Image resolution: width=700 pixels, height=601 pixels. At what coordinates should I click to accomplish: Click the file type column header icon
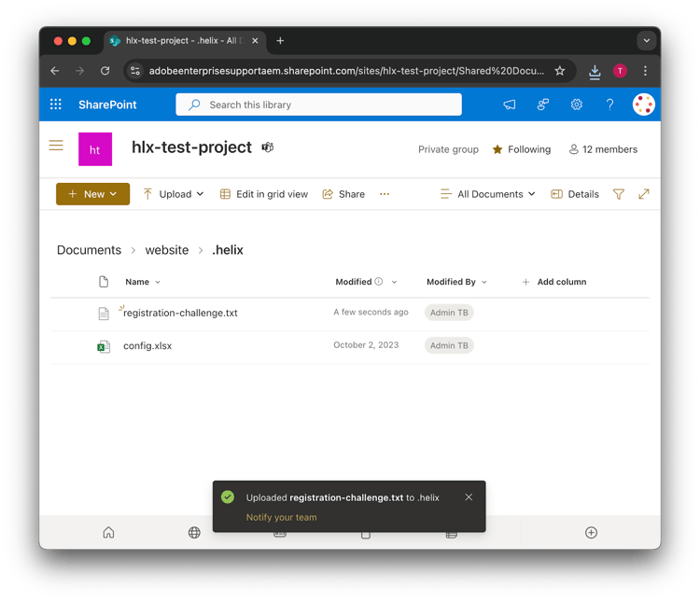104,282
